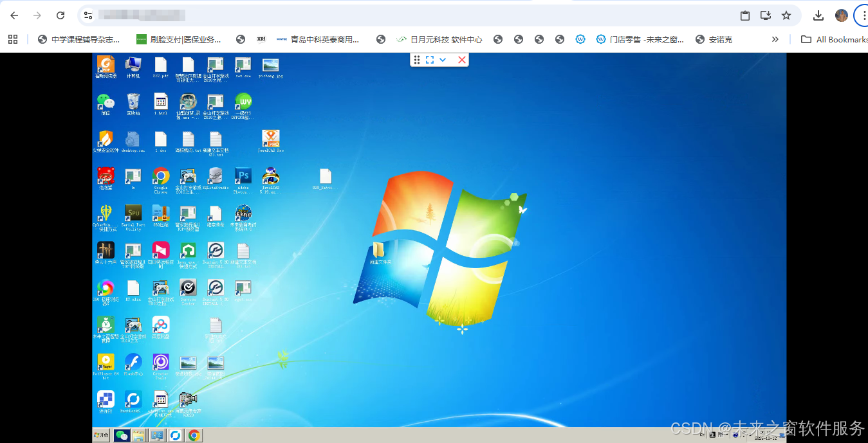Launch JewelCAD Pro from the desktop
868x443 pixels.
(x=271, y=141)
